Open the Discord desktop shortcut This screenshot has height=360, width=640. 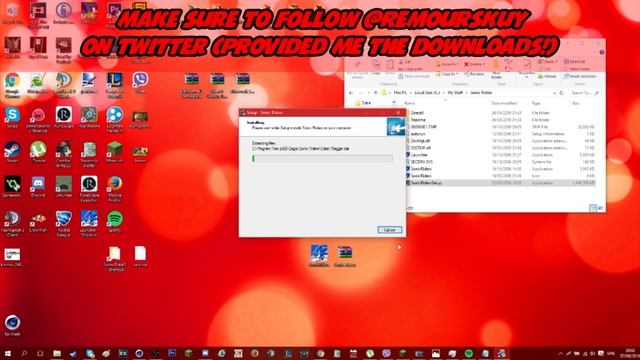click(x=38, y=187)
